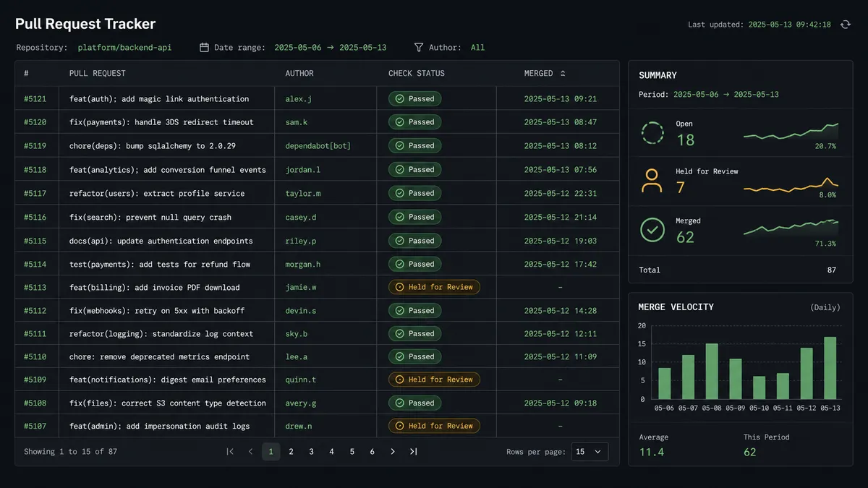
Task: Click the sort arrow in the MERGED column header
Action: pos(563,73)
